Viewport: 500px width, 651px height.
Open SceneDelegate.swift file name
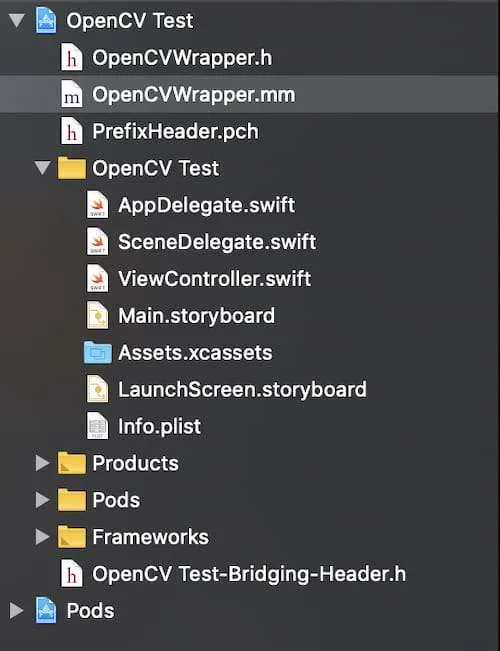[x=217, y=242]
